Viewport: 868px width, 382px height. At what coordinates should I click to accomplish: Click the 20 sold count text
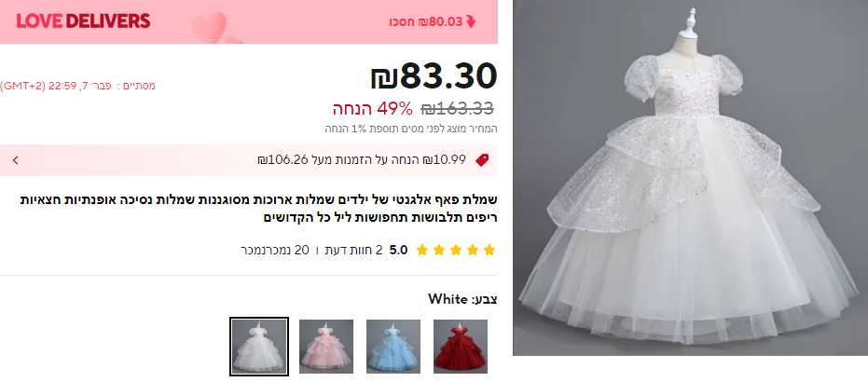point(279,251)
